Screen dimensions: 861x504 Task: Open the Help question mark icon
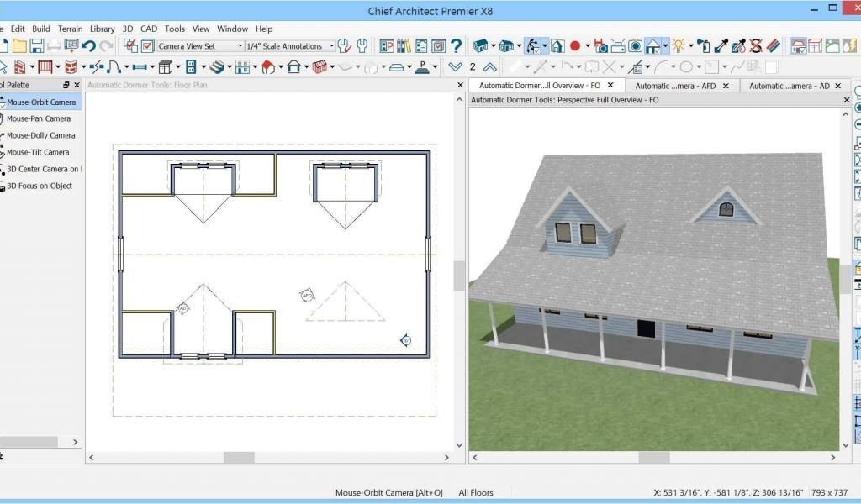pyautogui.click(x=457, y=46)
